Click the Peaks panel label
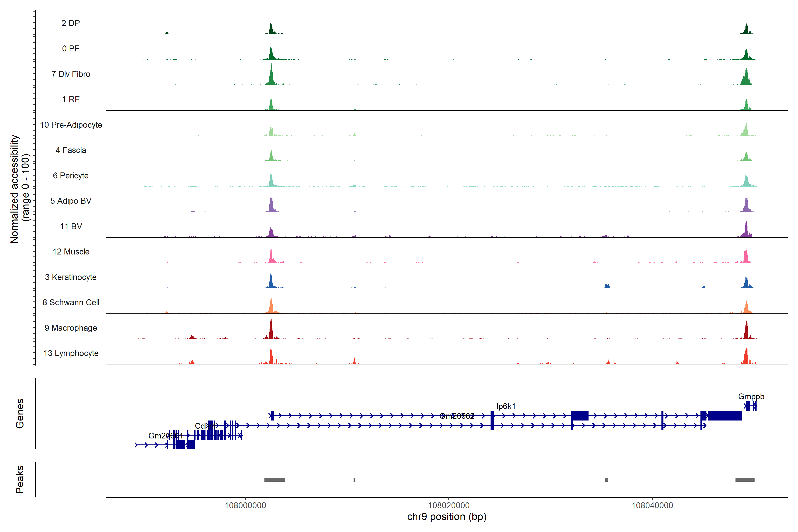The height and width of the screenshot is (532, 798). [20, 479]
